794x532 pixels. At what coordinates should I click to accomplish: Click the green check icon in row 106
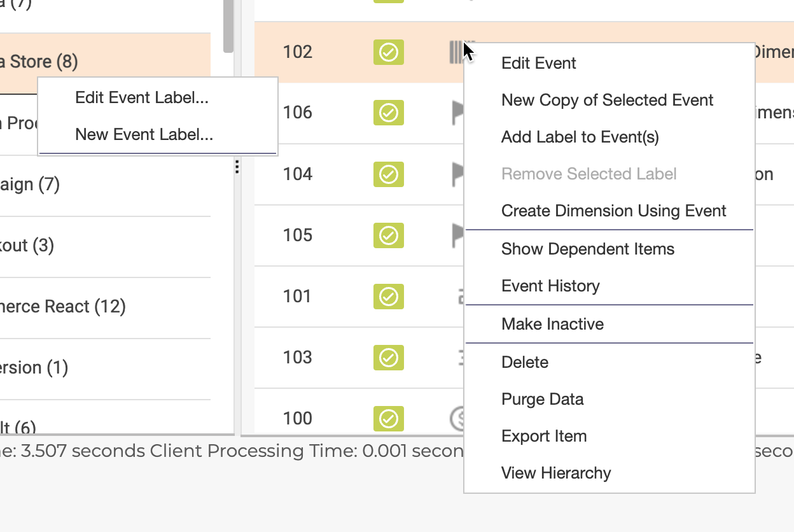pyautogui.click(x=388, y=113)
